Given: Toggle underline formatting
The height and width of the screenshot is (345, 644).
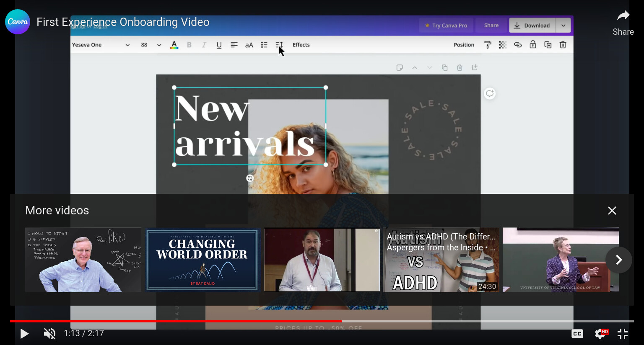Looking at the screenshot, I should click(219, 45).
